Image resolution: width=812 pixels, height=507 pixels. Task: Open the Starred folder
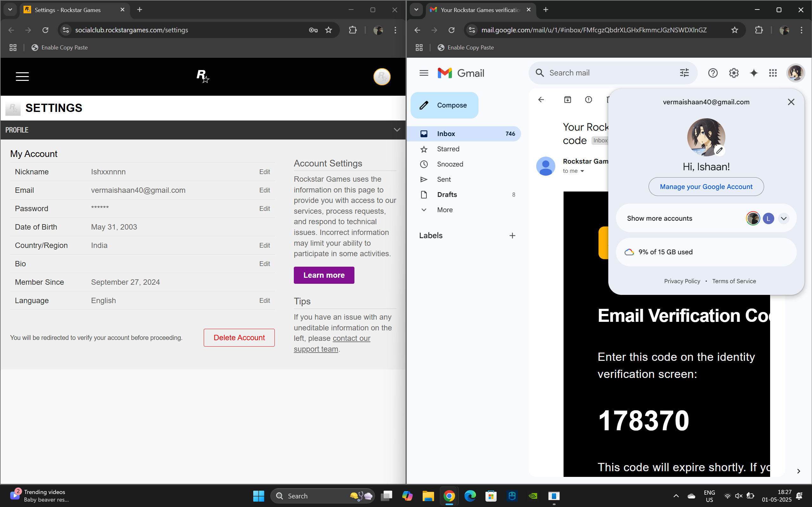[448, 149]
